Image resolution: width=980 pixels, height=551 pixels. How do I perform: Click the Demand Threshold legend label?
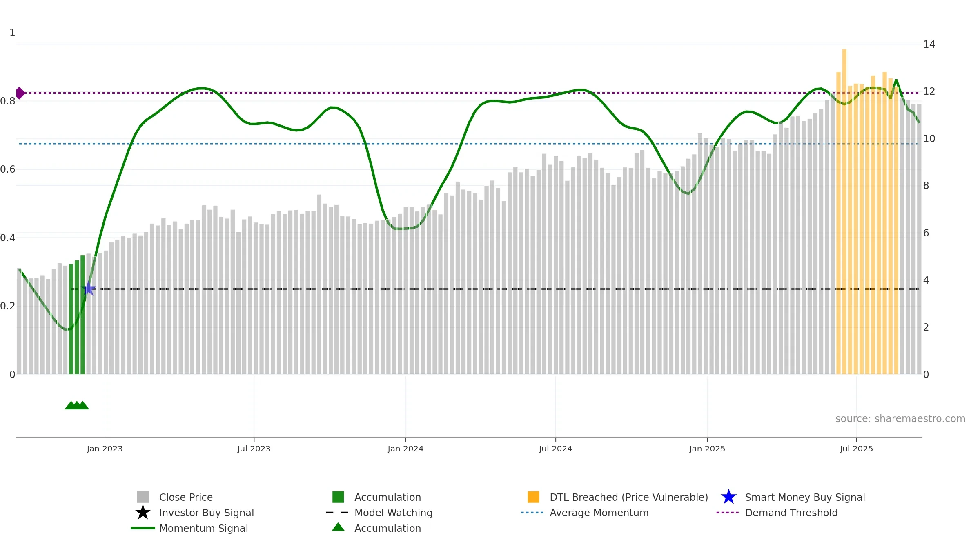tap(791, 513)
